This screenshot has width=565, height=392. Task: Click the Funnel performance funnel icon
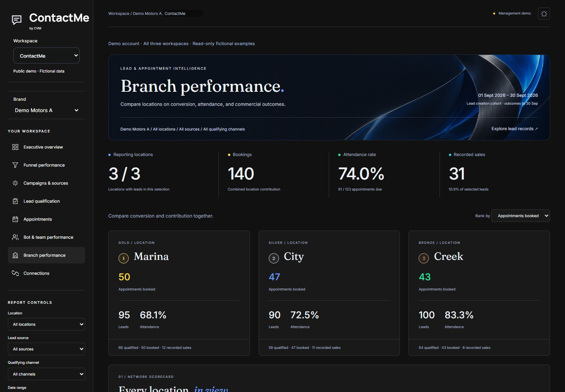15,165
